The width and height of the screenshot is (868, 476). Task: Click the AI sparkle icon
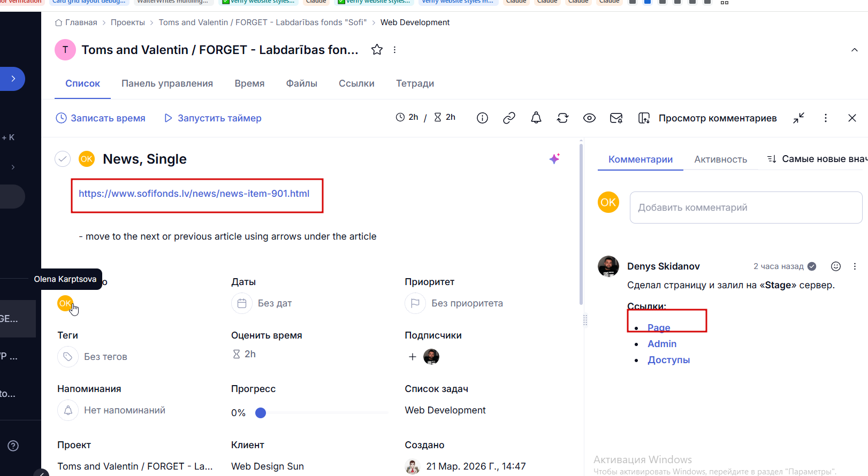point(554,159)
